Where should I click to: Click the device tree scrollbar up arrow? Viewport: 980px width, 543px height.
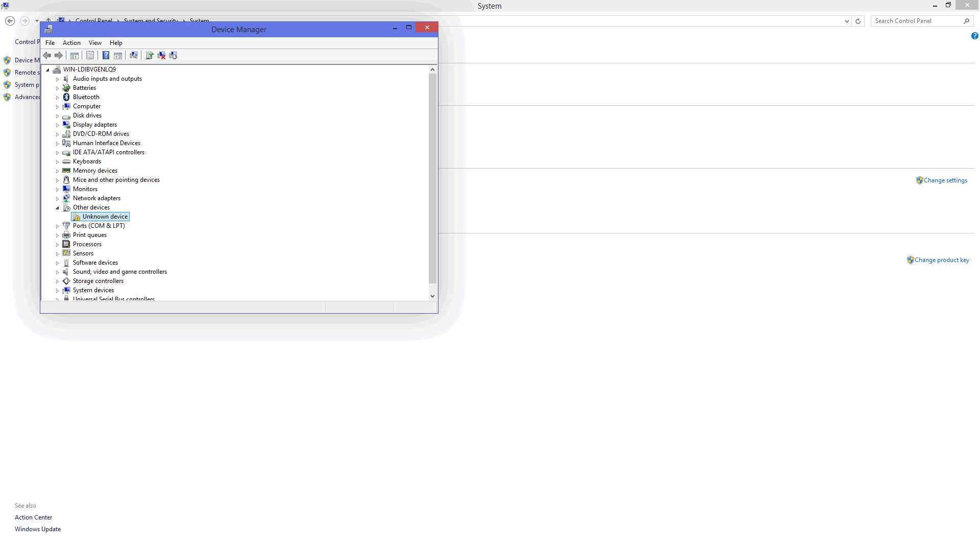(432, 69)
